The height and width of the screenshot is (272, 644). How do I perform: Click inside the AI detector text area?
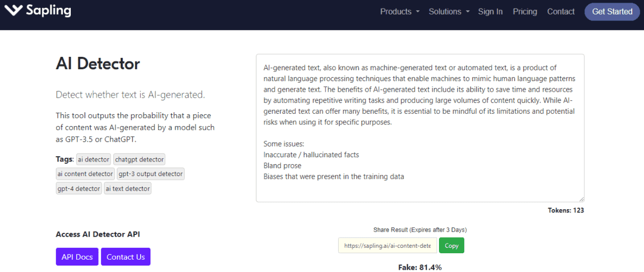click(x=420, y=128)
